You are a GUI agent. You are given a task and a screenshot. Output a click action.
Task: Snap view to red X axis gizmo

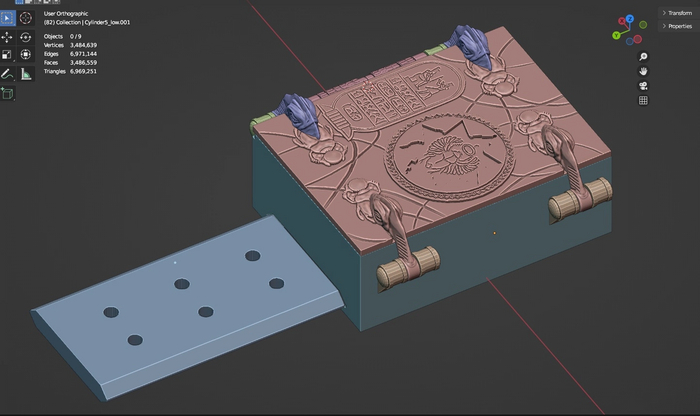pos(621,21)
